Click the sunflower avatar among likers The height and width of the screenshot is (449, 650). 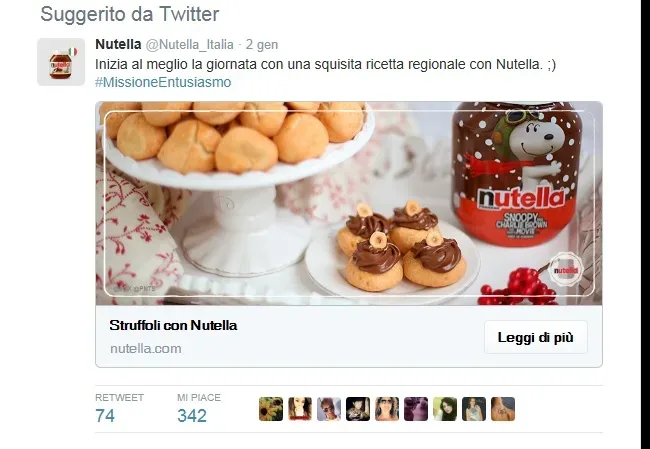(x=271, y=409)
